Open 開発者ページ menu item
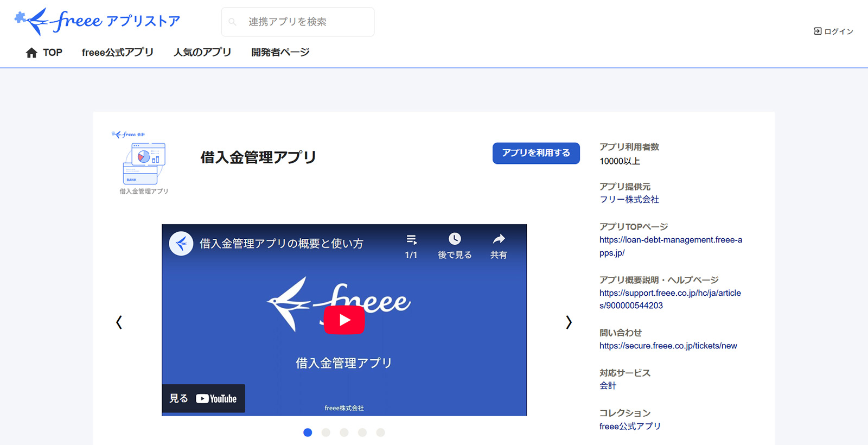This screenshot has width=868, height=445. pyautogui.click(x=280, y=53)
